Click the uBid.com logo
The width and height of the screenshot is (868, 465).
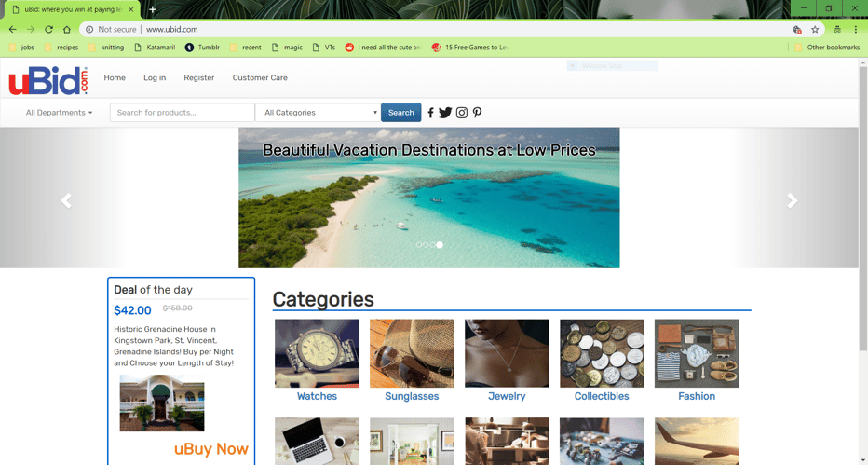pos(48,81)
